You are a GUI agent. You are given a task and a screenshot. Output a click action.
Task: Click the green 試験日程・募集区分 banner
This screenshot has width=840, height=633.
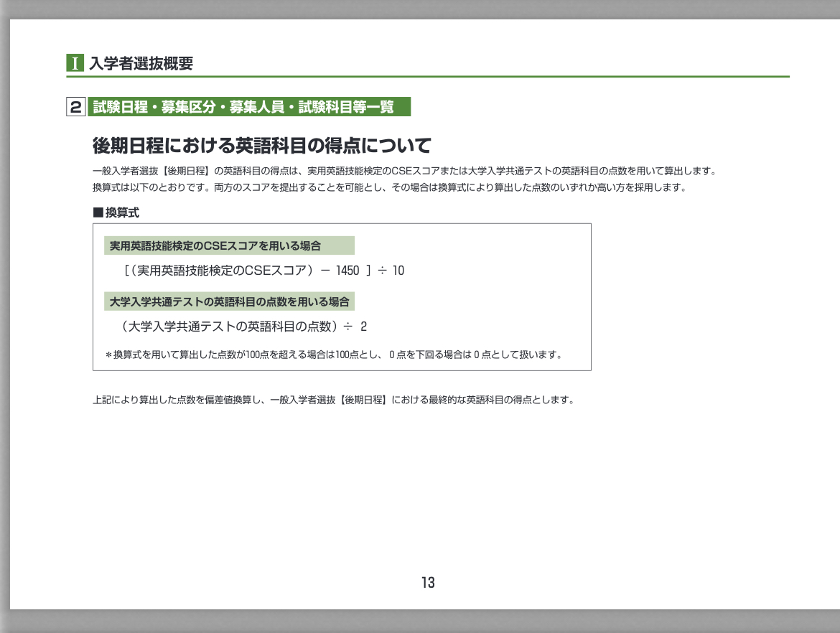248,108
